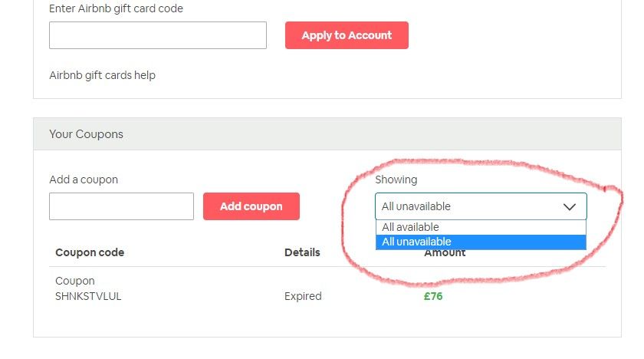The image size is (644, 359).
Task: Click the Details column header
Action: (302, 252)
